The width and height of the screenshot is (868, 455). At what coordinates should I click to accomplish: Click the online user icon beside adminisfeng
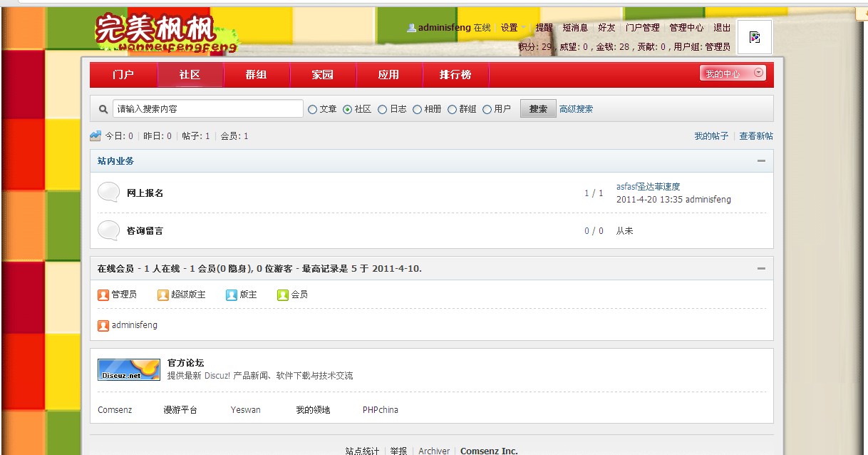(x=103, y=325)
